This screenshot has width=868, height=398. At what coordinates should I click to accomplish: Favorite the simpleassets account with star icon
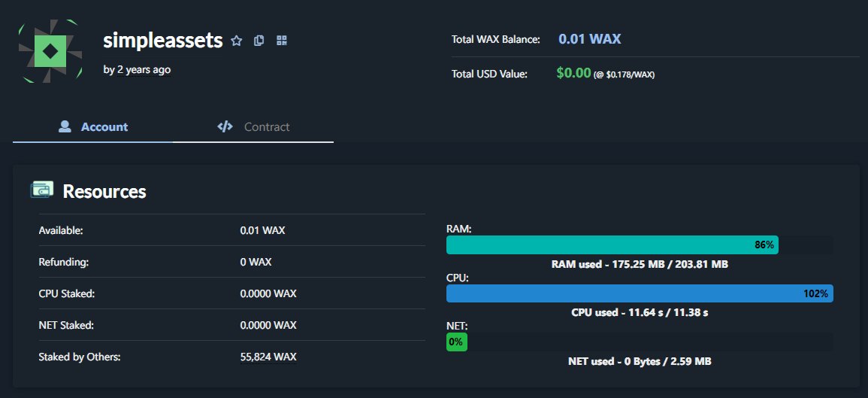(237, 41)
